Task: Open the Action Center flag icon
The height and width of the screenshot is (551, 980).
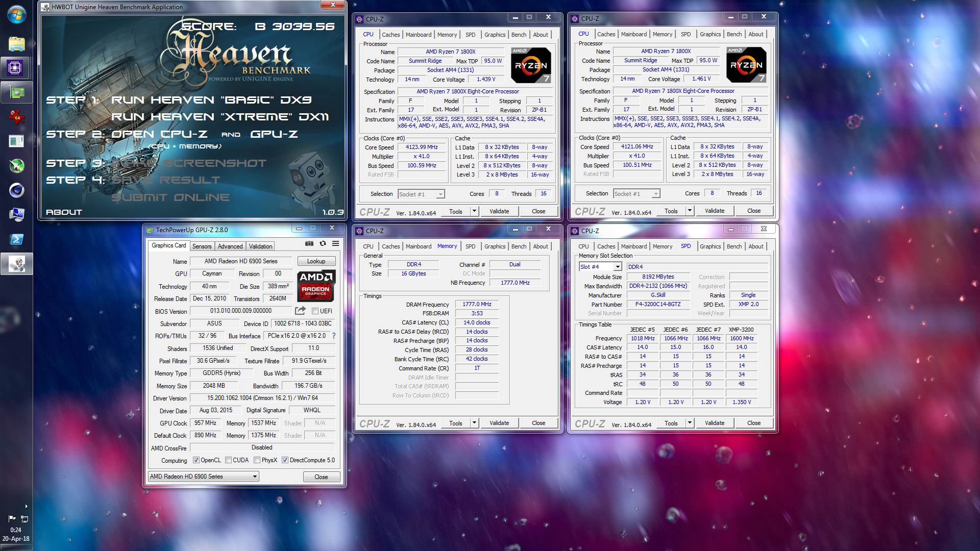Action: pyautogui.click(x=12, y=519)
